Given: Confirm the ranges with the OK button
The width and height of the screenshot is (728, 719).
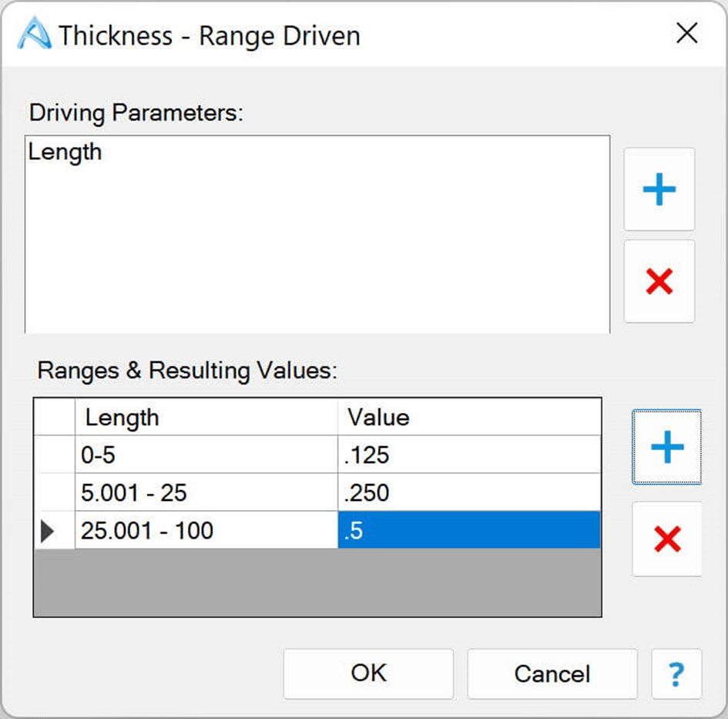Looking at the screenshot, I should click(x=368, y=674).
